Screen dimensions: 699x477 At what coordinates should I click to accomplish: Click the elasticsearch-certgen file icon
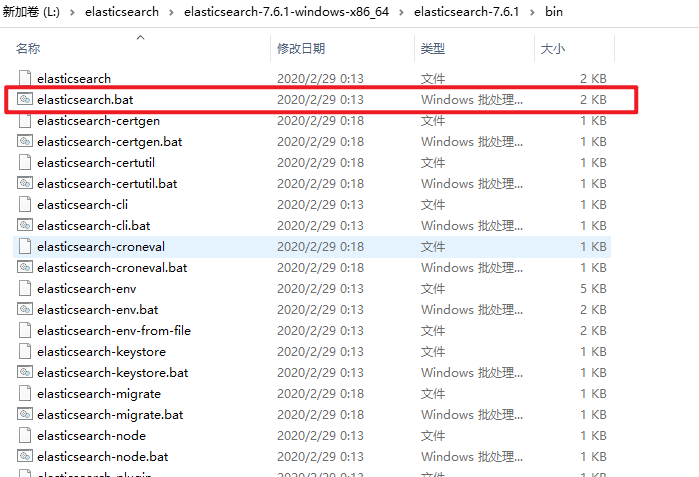point(25,120)
